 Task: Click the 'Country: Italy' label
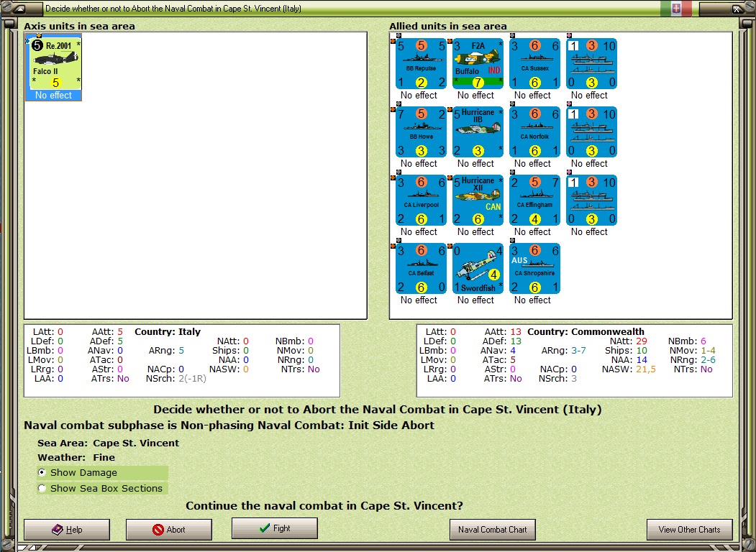coord(168,332)
